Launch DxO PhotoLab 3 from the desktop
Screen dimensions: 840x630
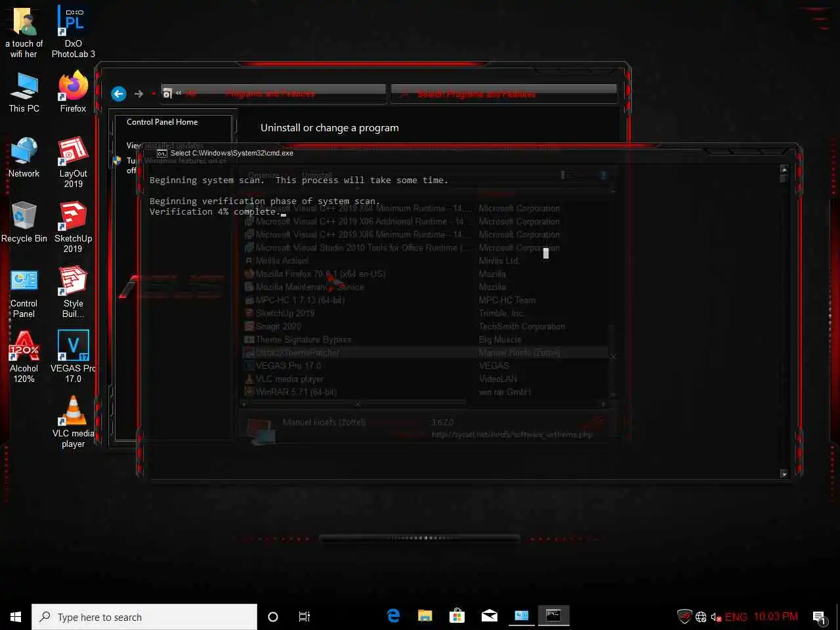click(x=73, y=31)
